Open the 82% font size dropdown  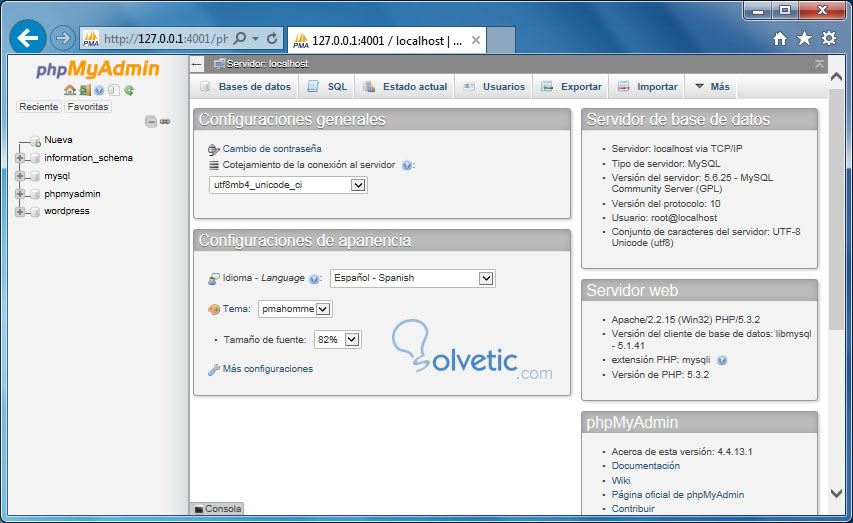pos(337,340)
